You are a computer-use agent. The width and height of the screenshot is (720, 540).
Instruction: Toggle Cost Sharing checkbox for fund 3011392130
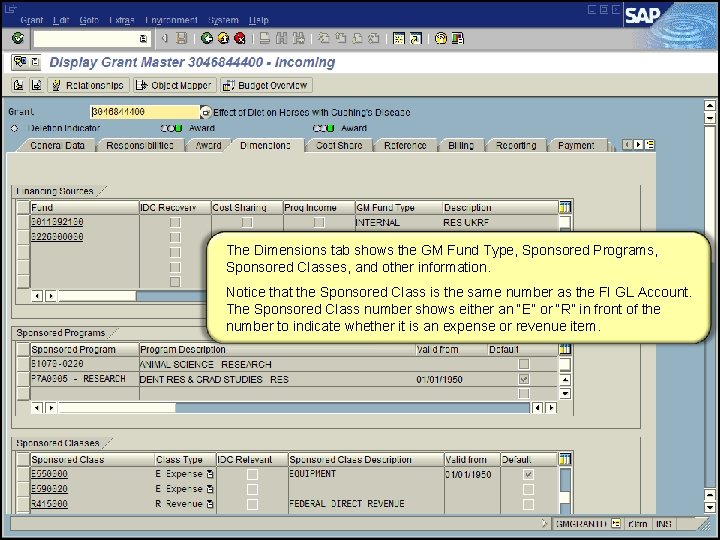[x=247, y=222]
